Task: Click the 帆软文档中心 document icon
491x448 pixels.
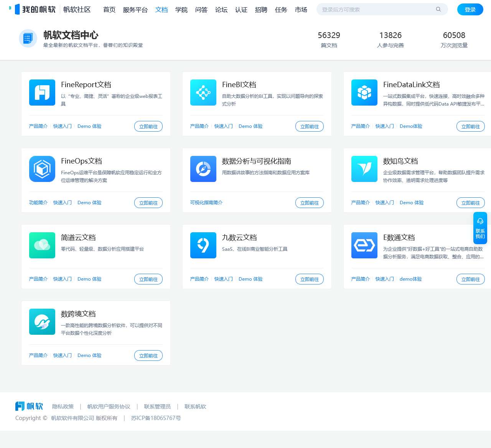Action: 28,38
